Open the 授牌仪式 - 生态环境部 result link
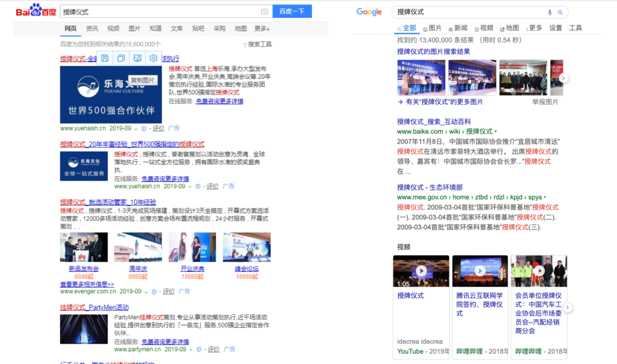Screen dimensions: 617x364 coord(430,187)
